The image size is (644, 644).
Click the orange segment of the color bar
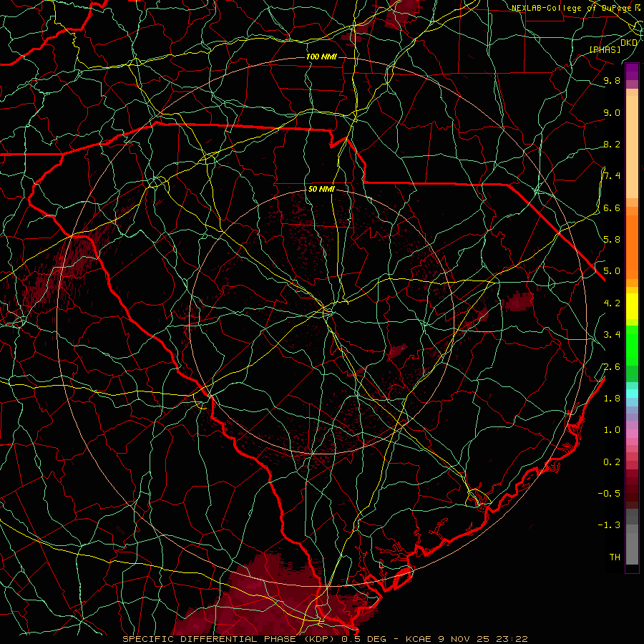point(632,246)
